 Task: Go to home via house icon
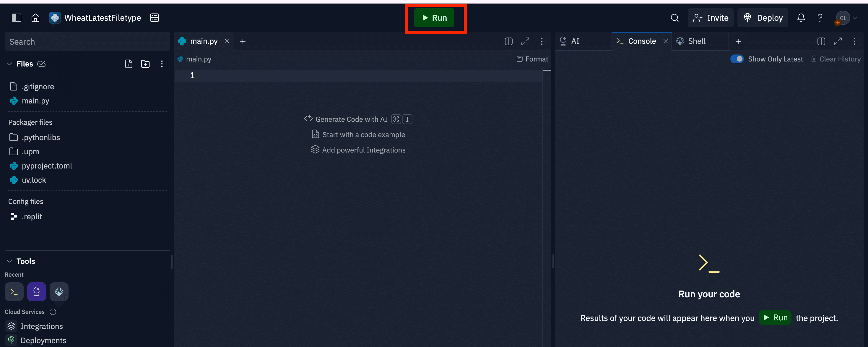coord(35,18)
